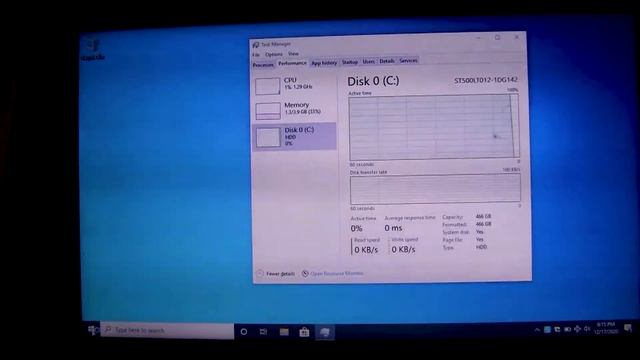Open battery status tray icon

[x=567, y=329]
